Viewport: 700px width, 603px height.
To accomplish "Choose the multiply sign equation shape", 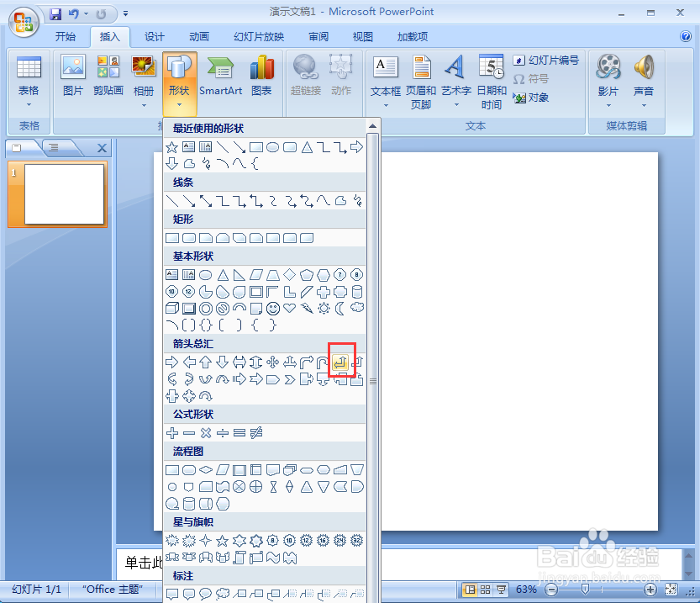I will 206,433.
